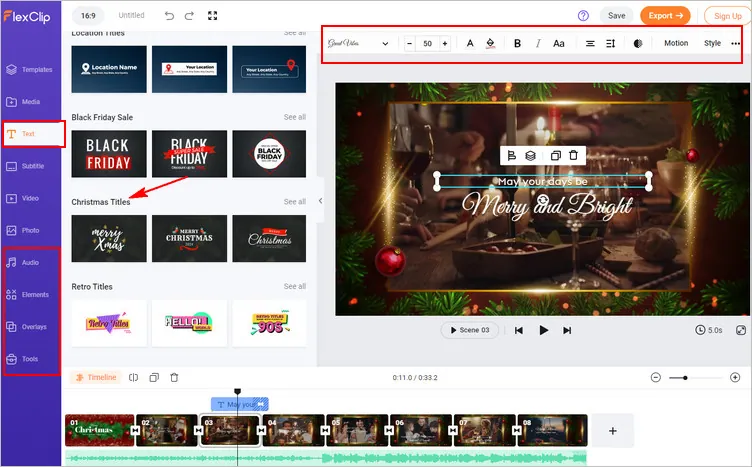The width and height of the screenshot is (752, 467).
Task: Skip to previous scene
Action: point(518,330)
